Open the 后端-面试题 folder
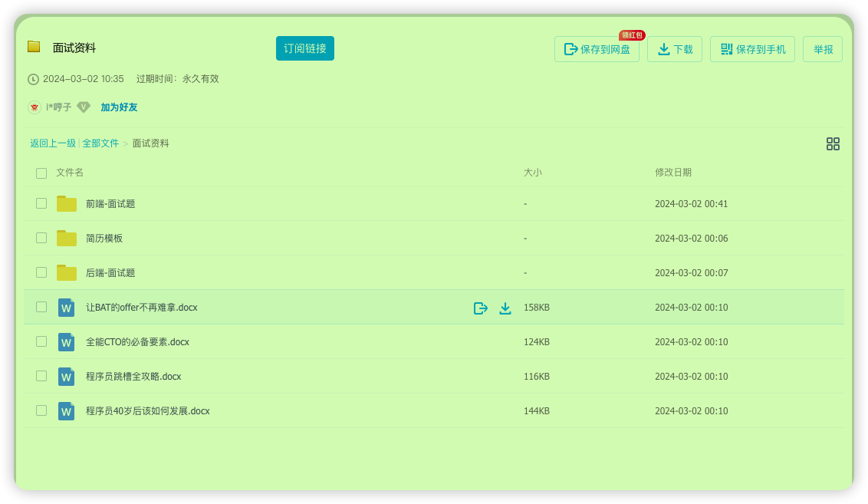 pyautogui.click(x=110, y=273)
